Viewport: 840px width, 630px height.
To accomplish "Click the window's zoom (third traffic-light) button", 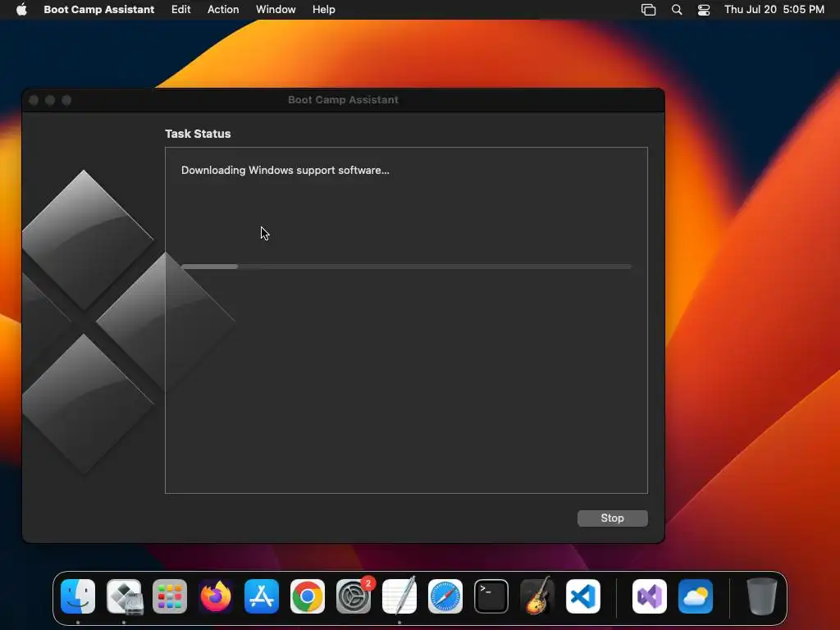I will tap(66, 100).
